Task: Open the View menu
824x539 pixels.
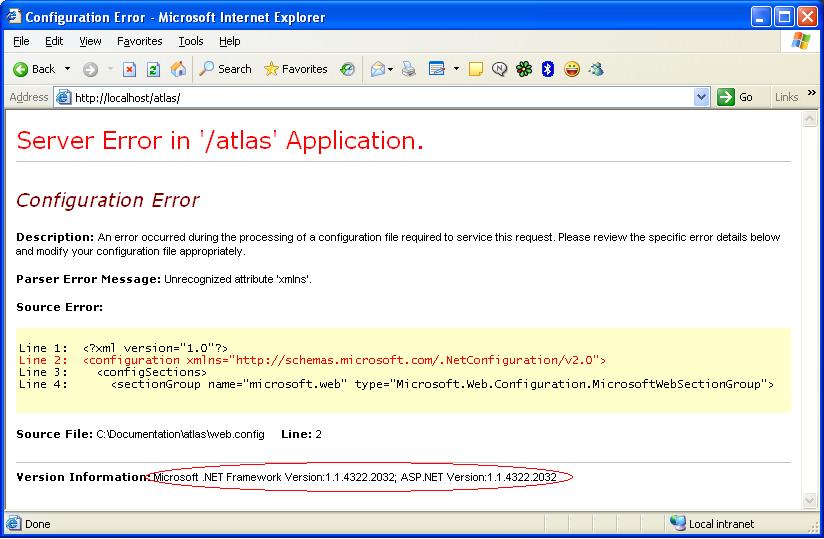Action: (x=90, y=41)
